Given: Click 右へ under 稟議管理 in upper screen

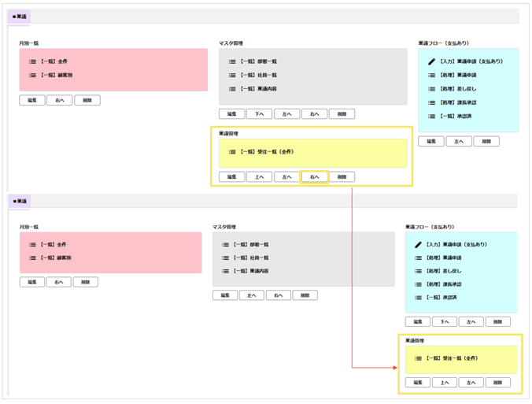Looking at the screenshot, I should coord(315,177).
